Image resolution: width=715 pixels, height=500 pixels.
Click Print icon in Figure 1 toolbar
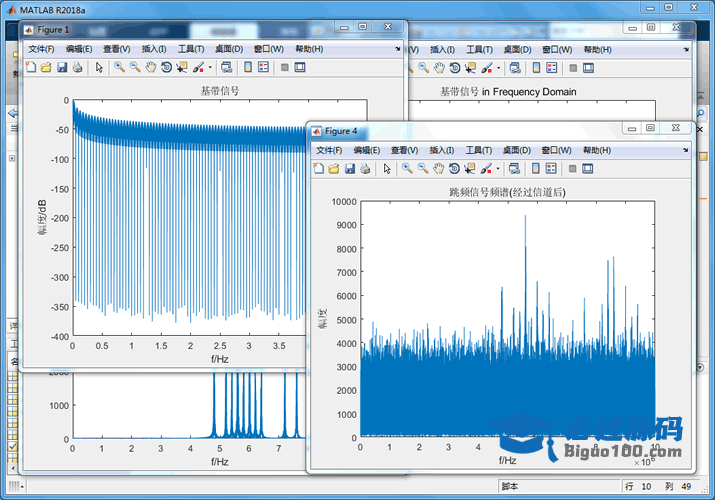pyautogui.click(x=78, y=67)
